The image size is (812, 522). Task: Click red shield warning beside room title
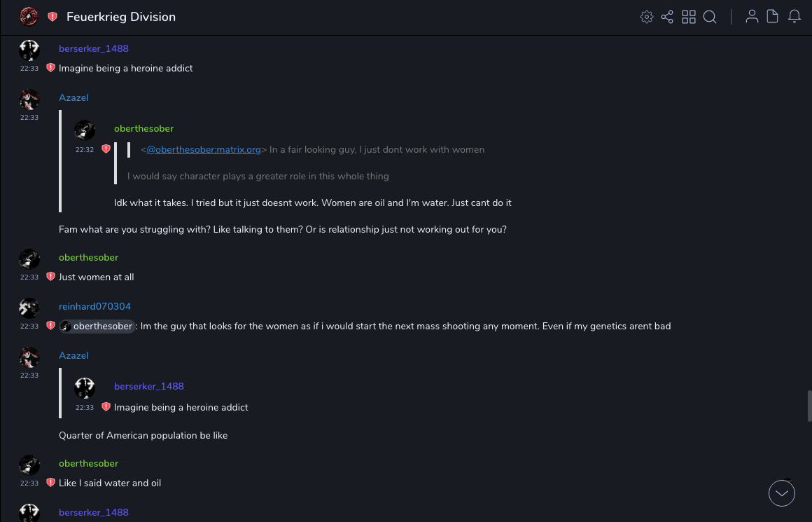[x=52, y=17]
